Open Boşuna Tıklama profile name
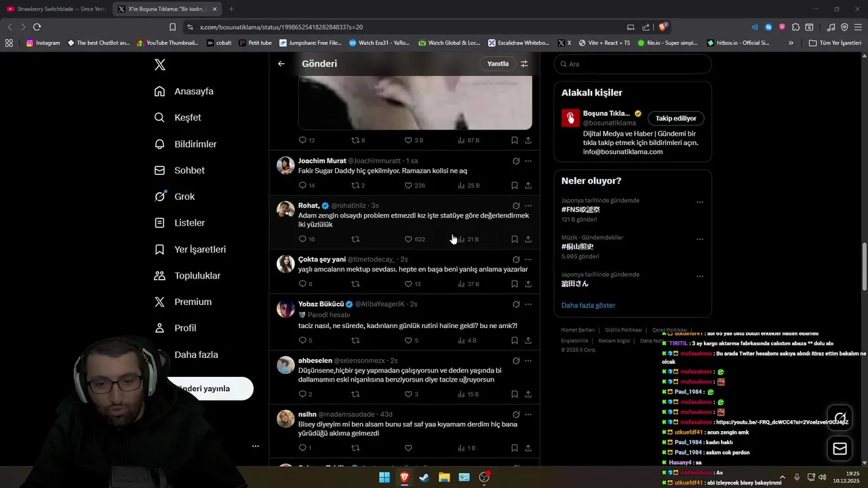 pyautogui.click(x=606, y=113)
